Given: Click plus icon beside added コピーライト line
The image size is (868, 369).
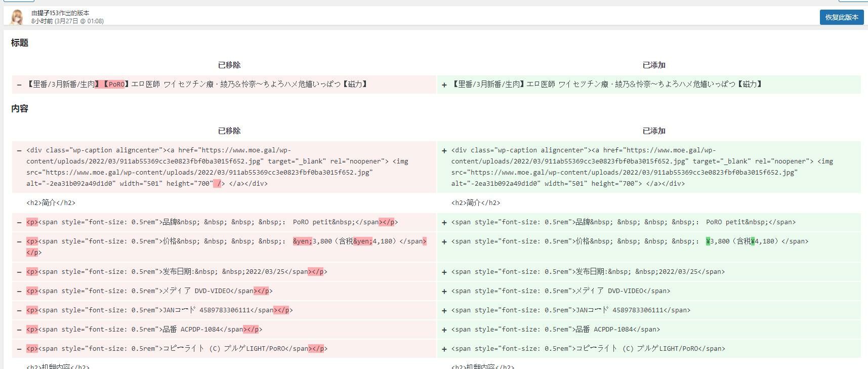Looking at the screenshot, I should point(444,349).
